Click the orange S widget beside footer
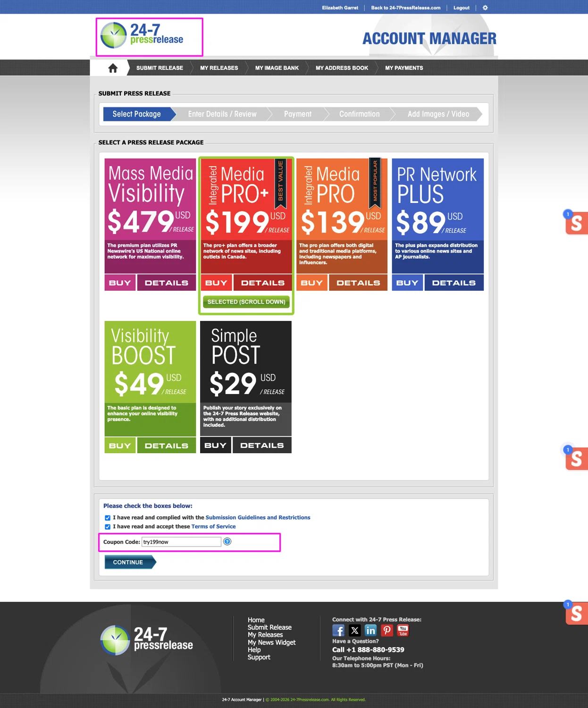This screenshot has width=588, height=708. (x=576, y=613)
